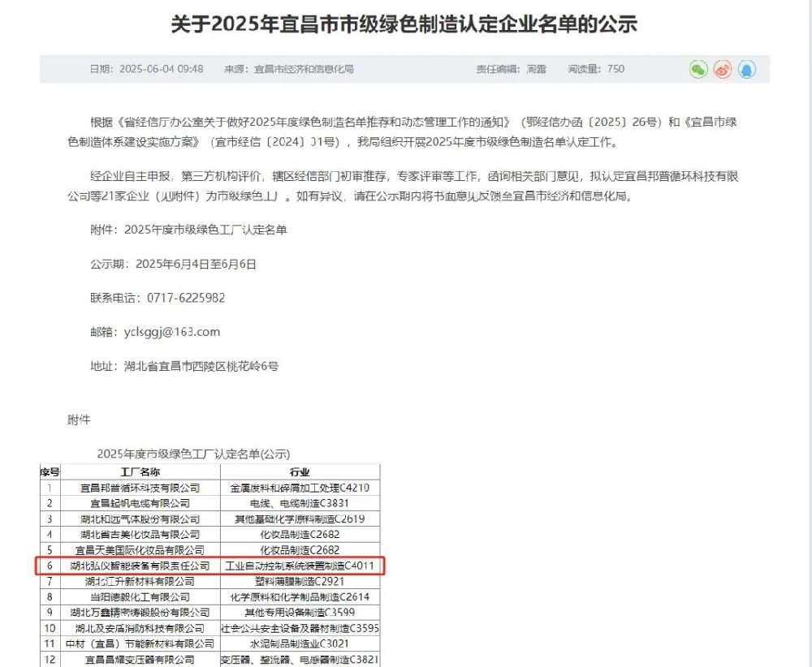Click industry cell 工业自动控制系统装置制造C4011
Screen dimensions: 812x667
tap(300, 566)
